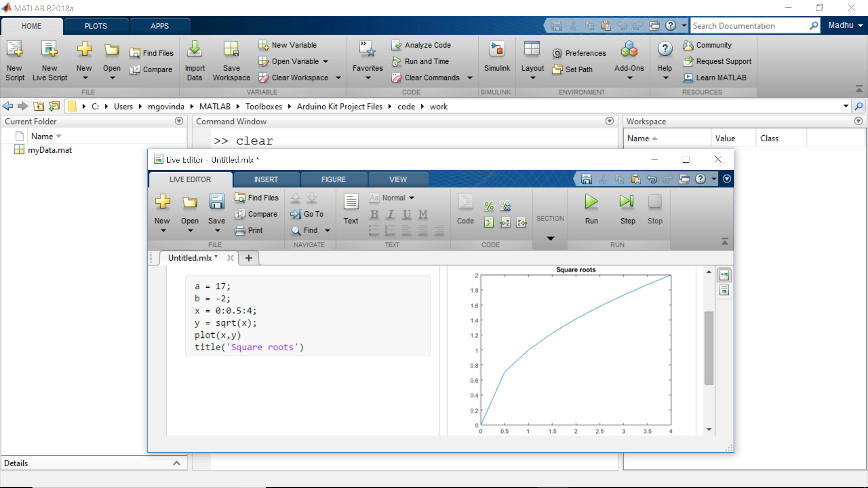Toggle Monospace formatting in Live Editor
868x488 pixels.
tap(423, 214)
